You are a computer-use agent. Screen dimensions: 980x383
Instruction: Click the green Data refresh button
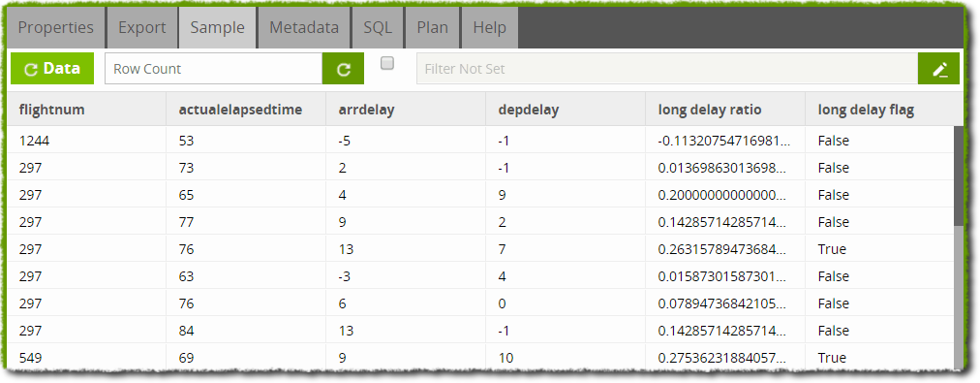coord(52,69)
